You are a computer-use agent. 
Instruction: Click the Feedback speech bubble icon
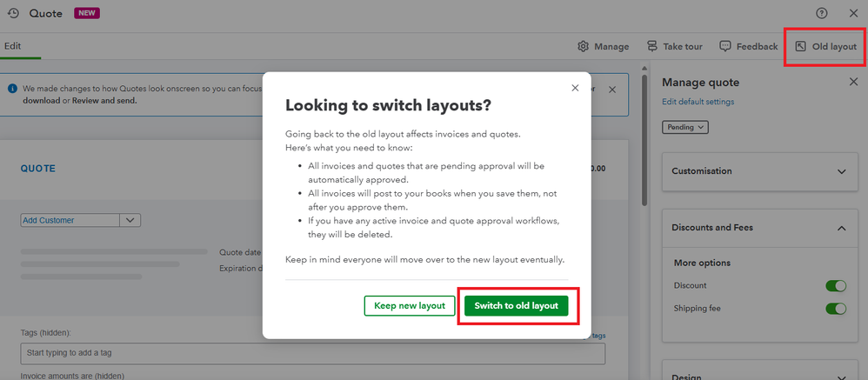(725, 46)
